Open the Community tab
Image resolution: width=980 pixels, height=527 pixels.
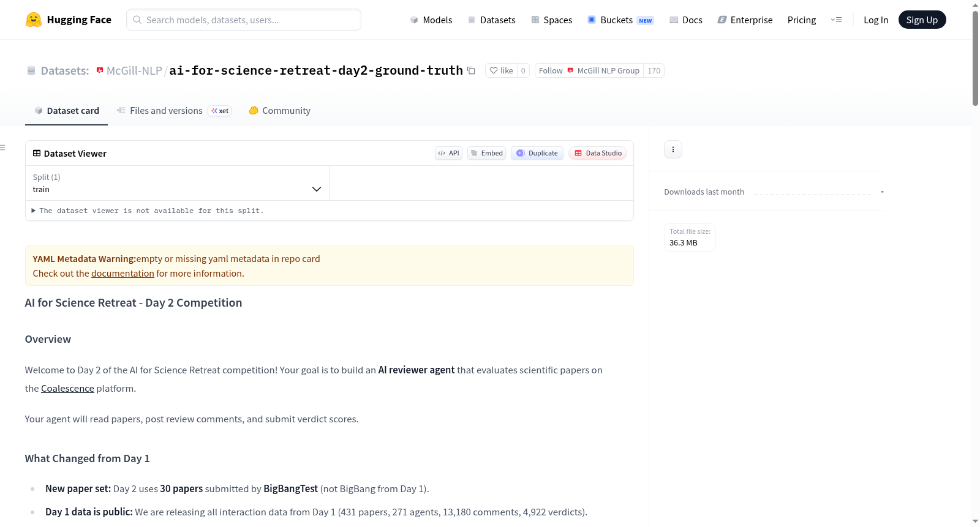[279, 111]
